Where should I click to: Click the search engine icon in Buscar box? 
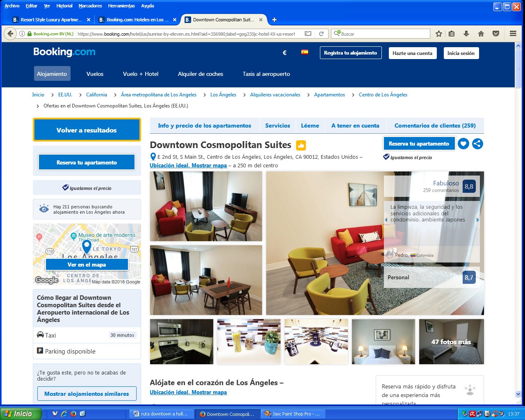click(336, 34)
